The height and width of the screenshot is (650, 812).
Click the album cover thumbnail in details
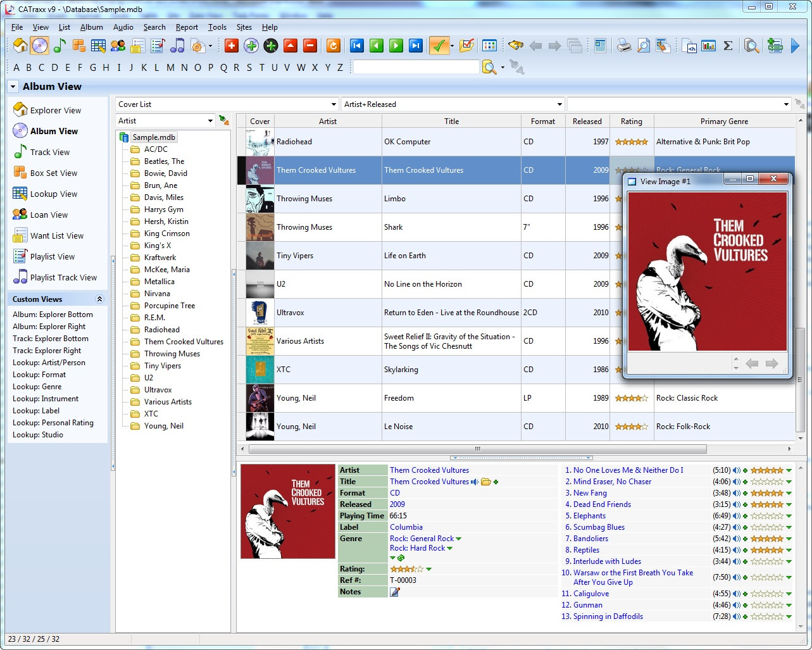coord(288,511)
